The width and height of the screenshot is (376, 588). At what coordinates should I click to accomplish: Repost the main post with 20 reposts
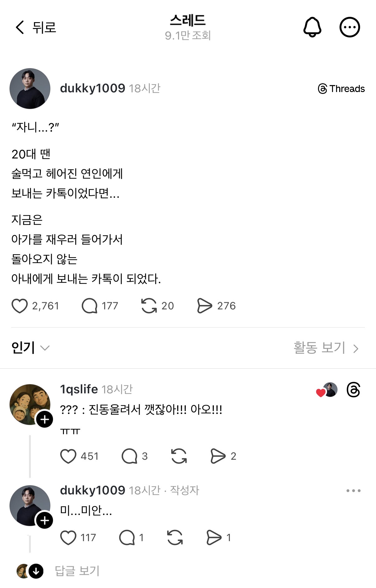(x=149, y=306)
